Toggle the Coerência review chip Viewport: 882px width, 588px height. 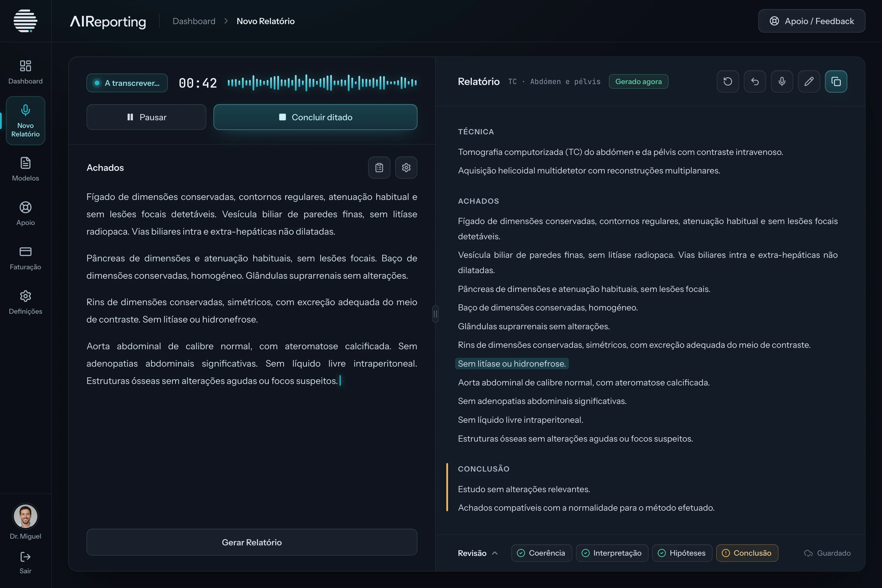541,553
